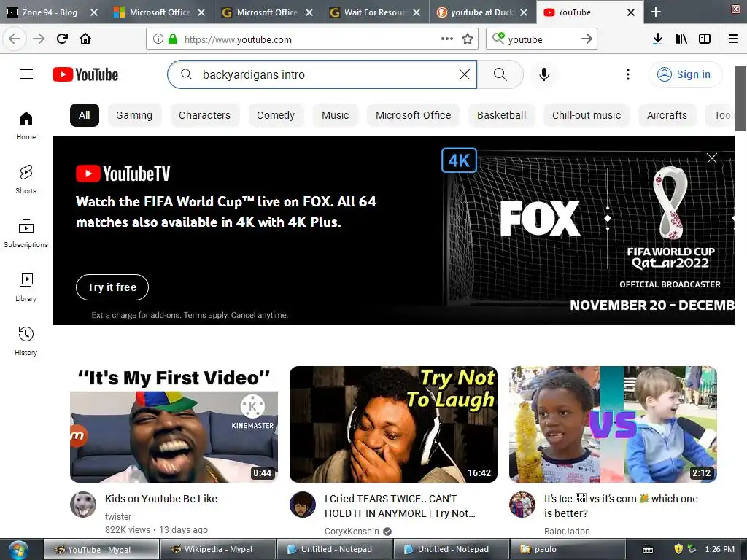Open Kids on Youtube Be Like video title
This screenshot has width=747, height=560.
(x=161, y=499)
